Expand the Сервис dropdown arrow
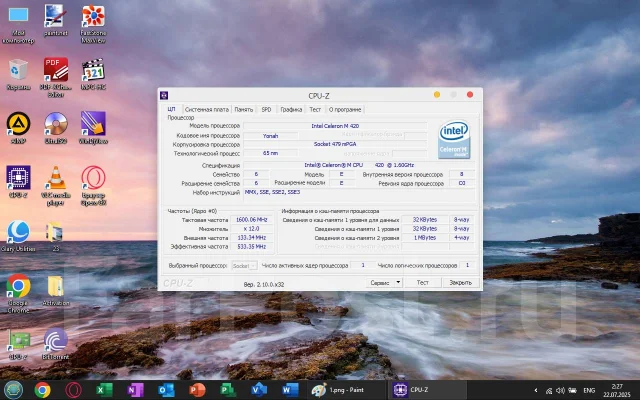 [x=398, y=282]
